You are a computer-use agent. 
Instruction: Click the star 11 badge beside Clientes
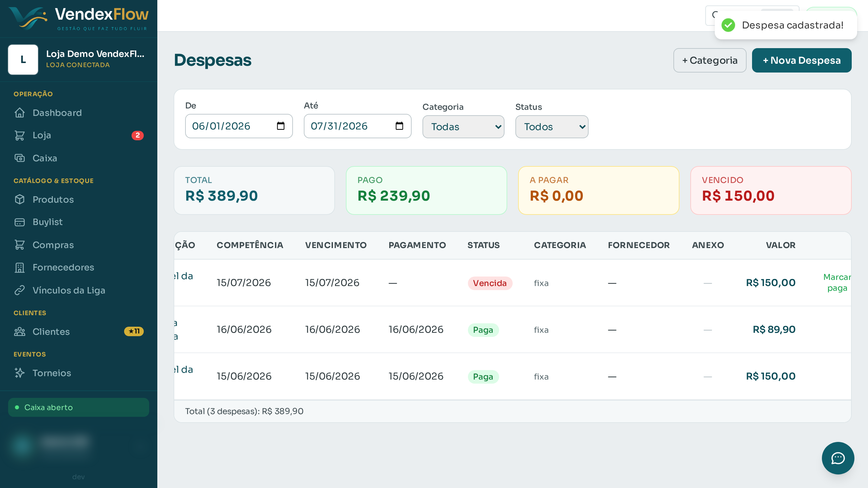click(x=134, y=331)
